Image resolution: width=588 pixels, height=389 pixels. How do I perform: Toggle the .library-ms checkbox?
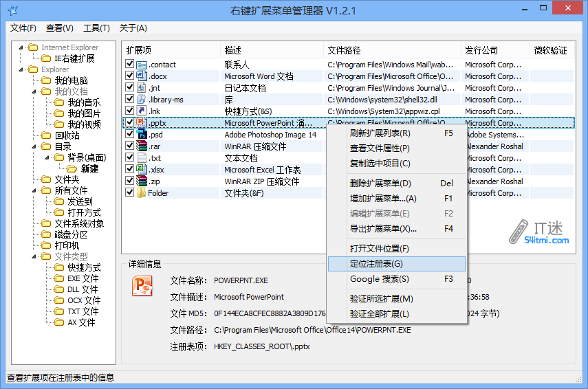coord(130,98)
